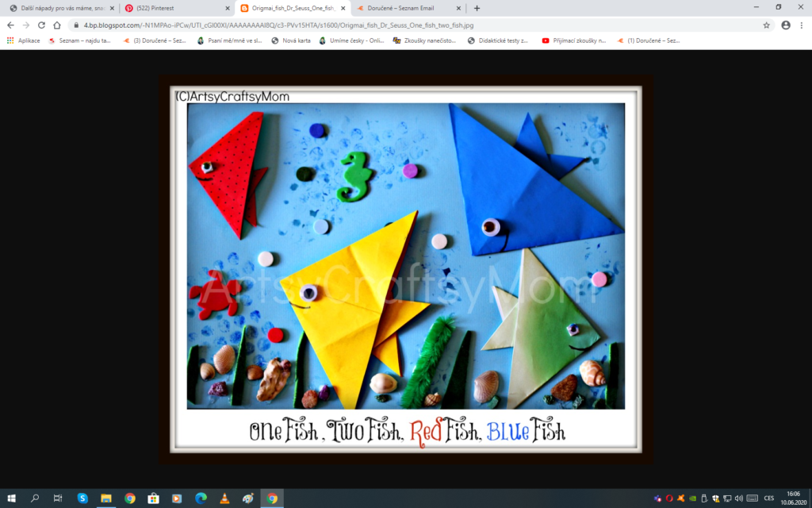
Task: Open the Paint palette taskbar icon
Action: [x=248, y=498]
